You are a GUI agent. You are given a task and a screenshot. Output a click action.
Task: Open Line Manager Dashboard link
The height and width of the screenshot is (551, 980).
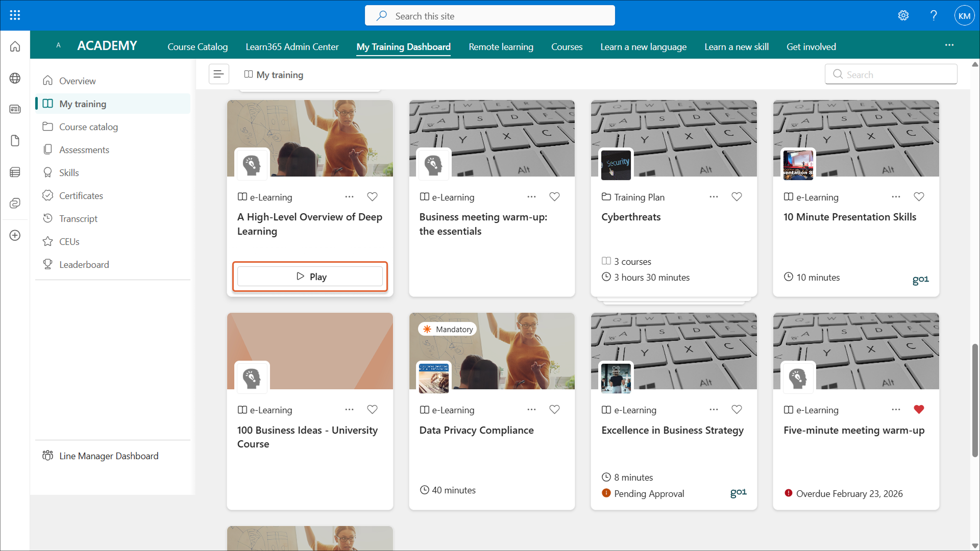coord(113,456)
